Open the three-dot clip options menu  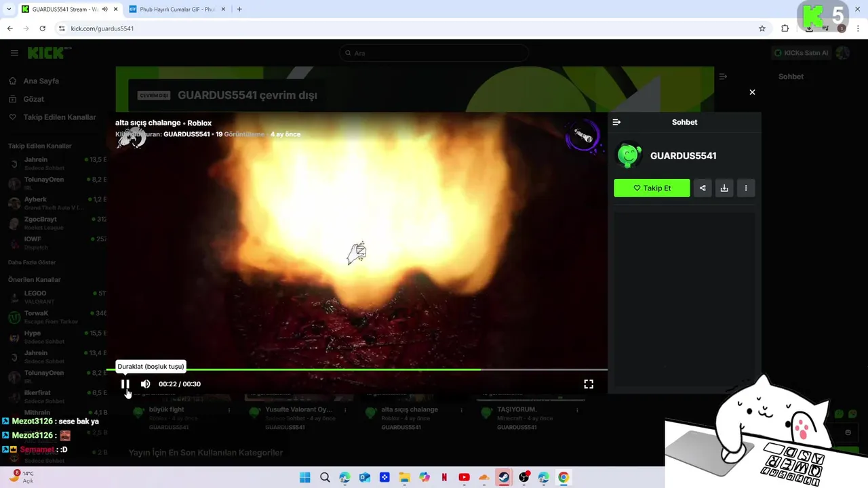click(746, 188)
